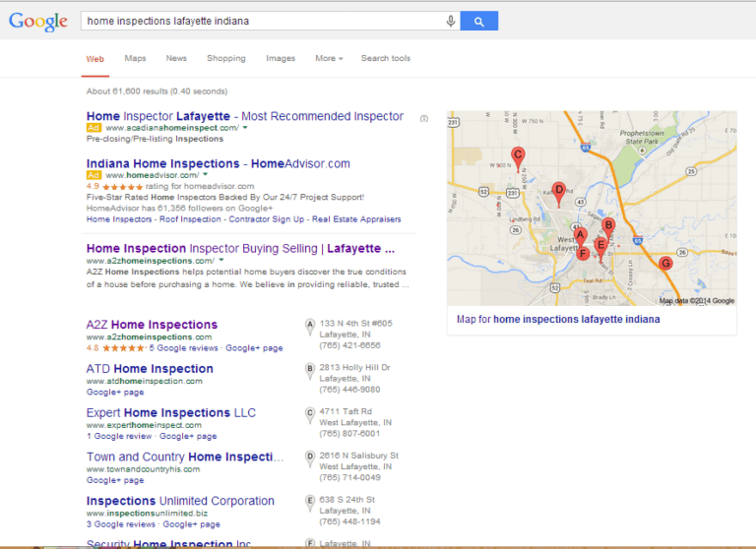Open Google+ page for Expert Home Inspections

coord(188,436)
